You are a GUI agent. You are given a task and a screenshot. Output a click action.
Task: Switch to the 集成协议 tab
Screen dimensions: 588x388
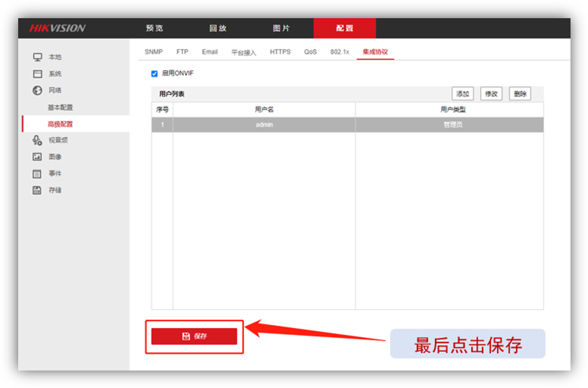[x=375, y=52]
